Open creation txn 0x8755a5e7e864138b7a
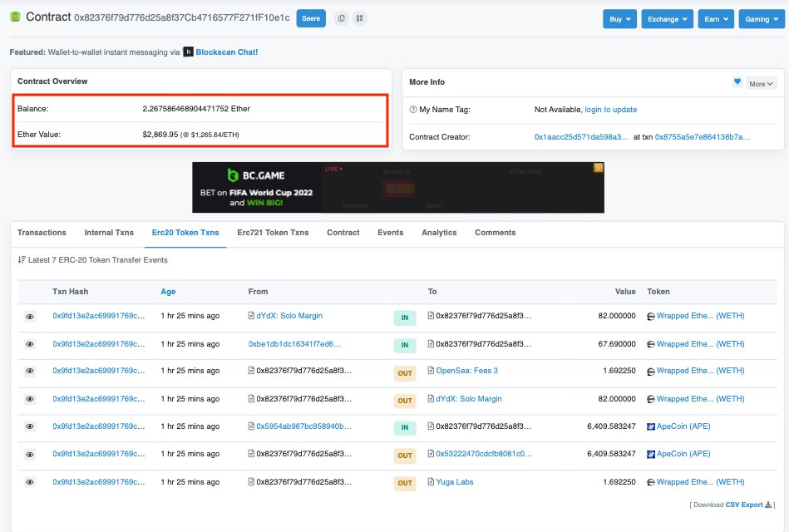 click(x=703, y=137)
